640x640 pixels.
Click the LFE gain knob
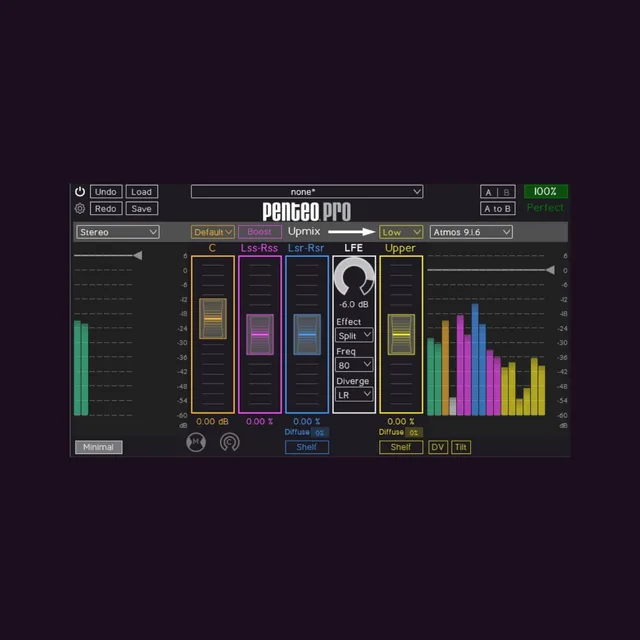pyautogui.click(x=354, y=277)
